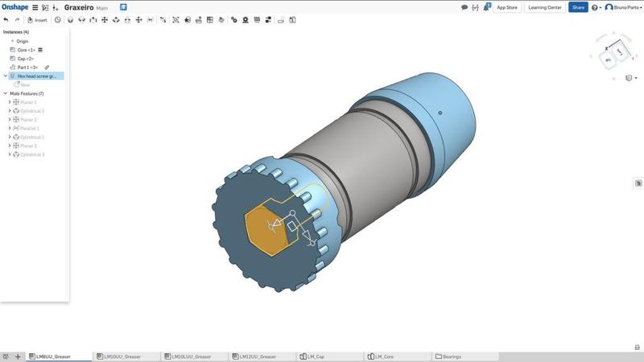Expand the Cylindrical 3 mate
The width and height of the screenshot is (644, 362).
pyautogui.click(x=10, y=154)
